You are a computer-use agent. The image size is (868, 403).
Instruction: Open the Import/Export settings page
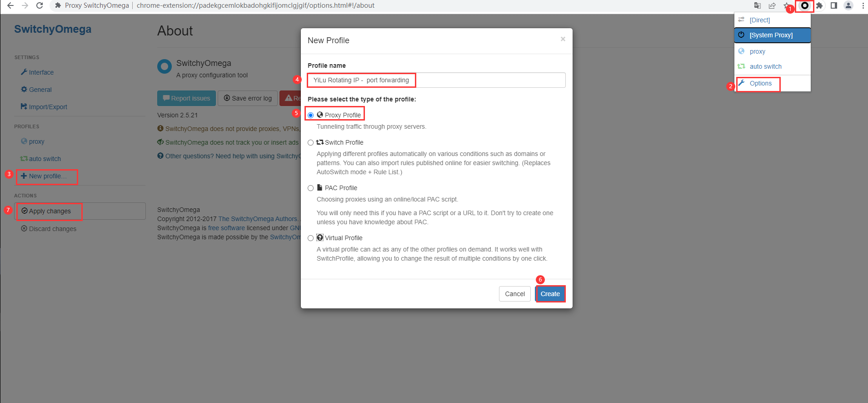click(x=44, y=107)
